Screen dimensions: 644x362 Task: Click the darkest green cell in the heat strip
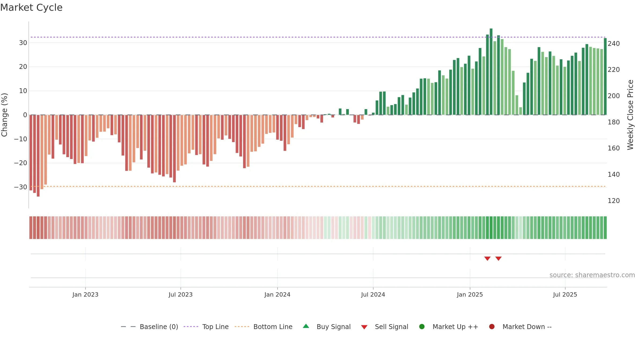[x=491, y=228]
